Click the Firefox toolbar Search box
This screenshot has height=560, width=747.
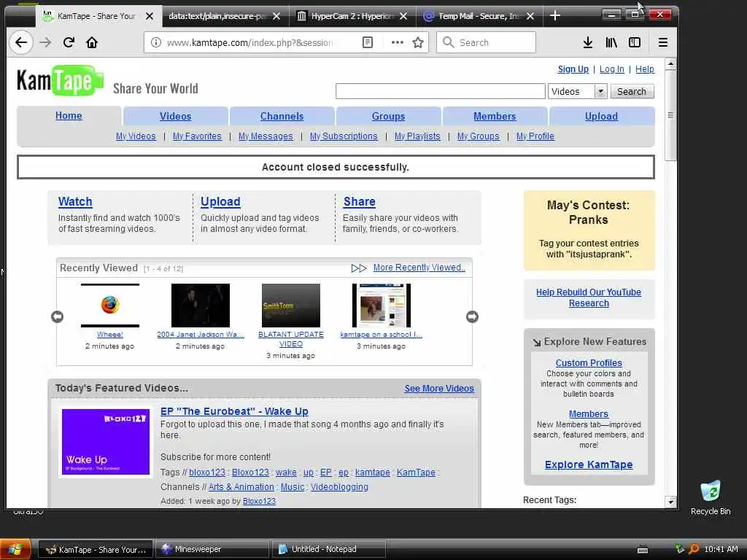pos(486,42)
